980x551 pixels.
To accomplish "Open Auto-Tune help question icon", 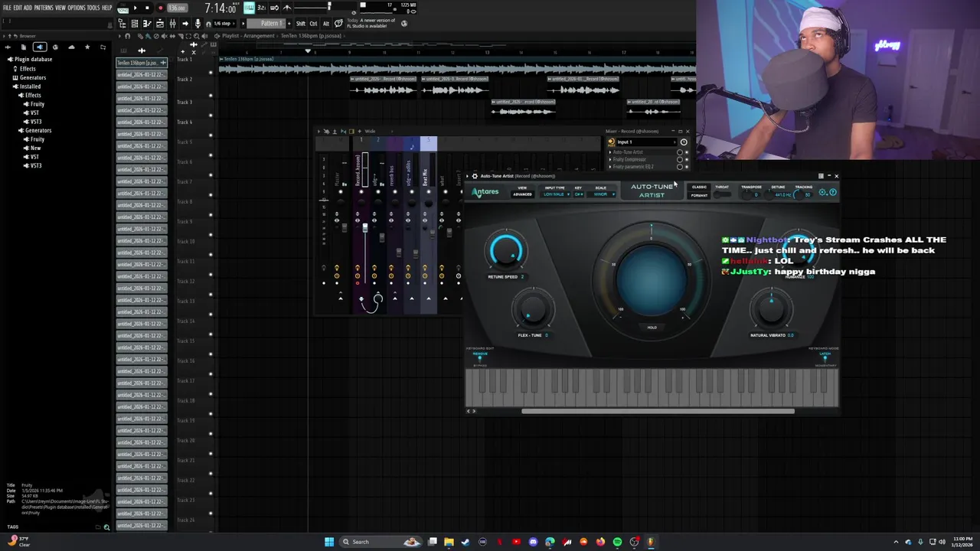I will [833, 192].
